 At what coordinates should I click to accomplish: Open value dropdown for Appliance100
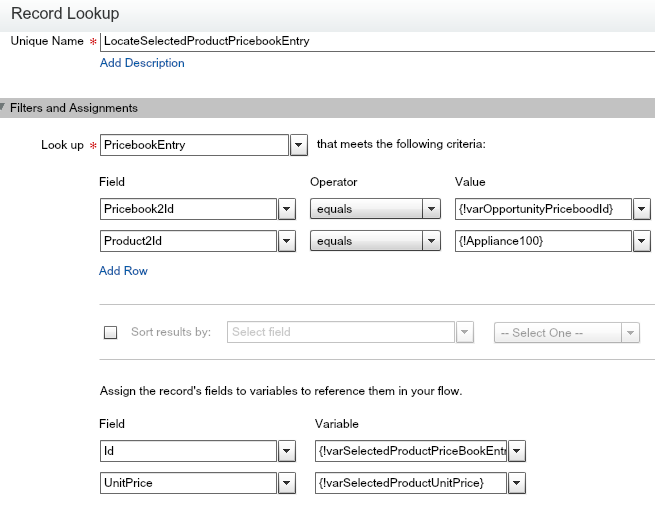[641, 241]
